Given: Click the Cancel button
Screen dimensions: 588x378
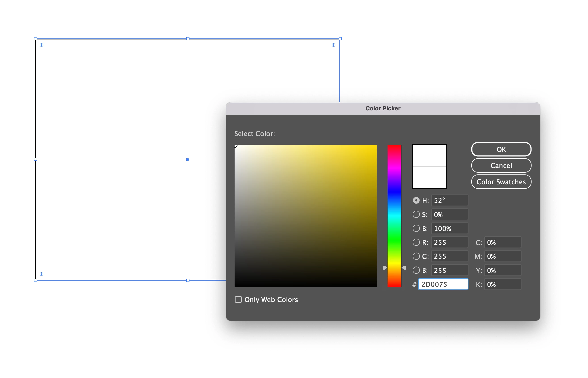Looking at the screenshot, I should tap(501, 166).
